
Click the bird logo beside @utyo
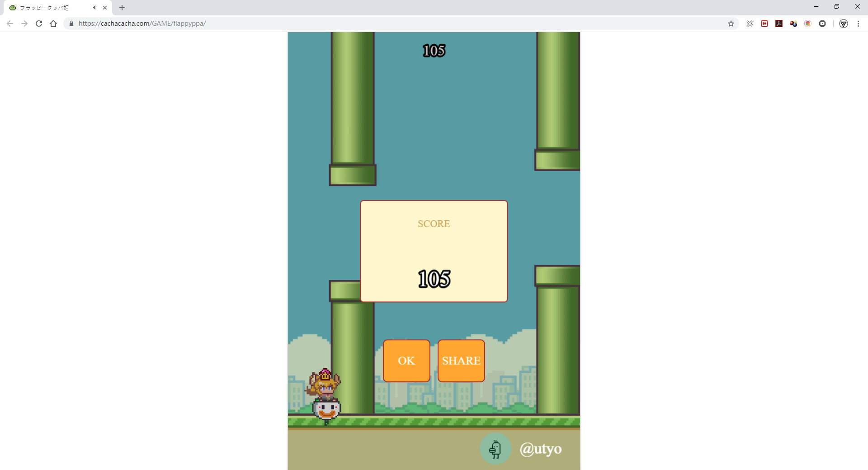pyautogui.click(x=495, y=449)
